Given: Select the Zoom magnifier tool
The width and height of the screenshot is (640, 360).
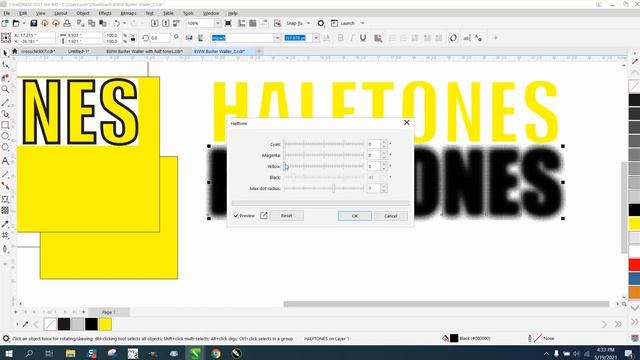Looking at the screenshot, I should pos(5,89).
